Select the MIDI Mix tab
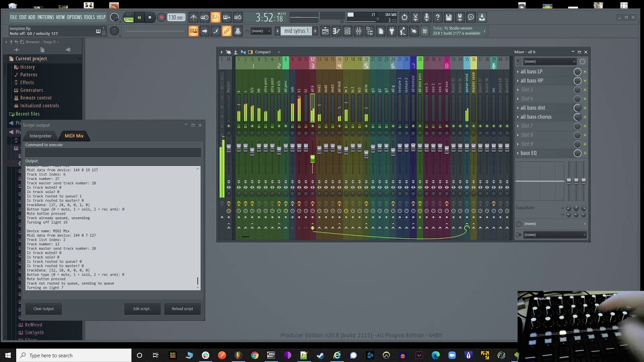644x362 pixels. click(74, 136)
